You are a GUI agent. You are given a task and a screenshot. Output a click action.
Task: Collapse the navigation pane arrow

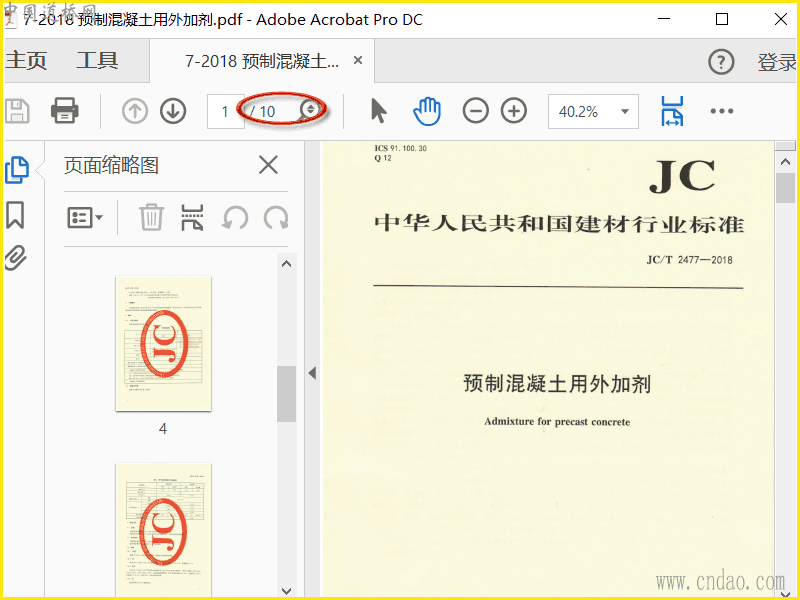click(312, 373)
